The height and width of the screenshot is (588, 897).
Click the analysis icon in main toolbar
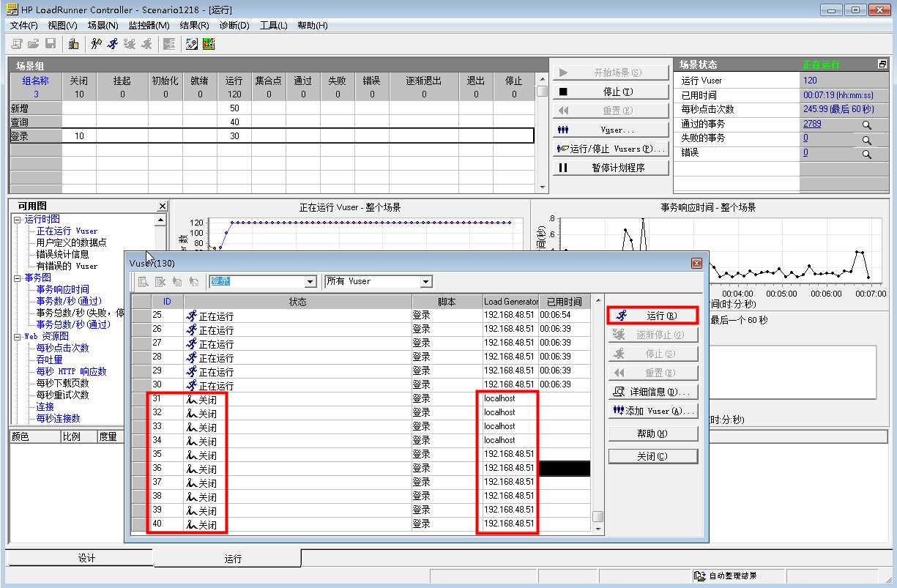[x=192, y=44]
